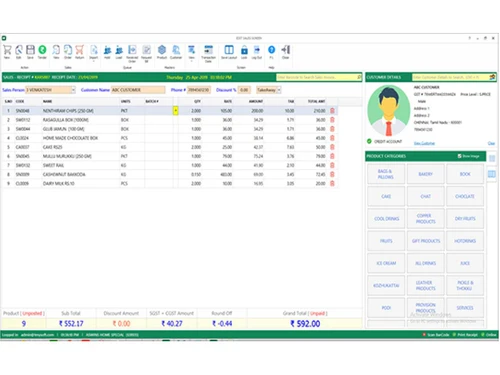This screenshot has width=500, height=375.
Task: Click the Discount % input field
Action: click(244, 90)
